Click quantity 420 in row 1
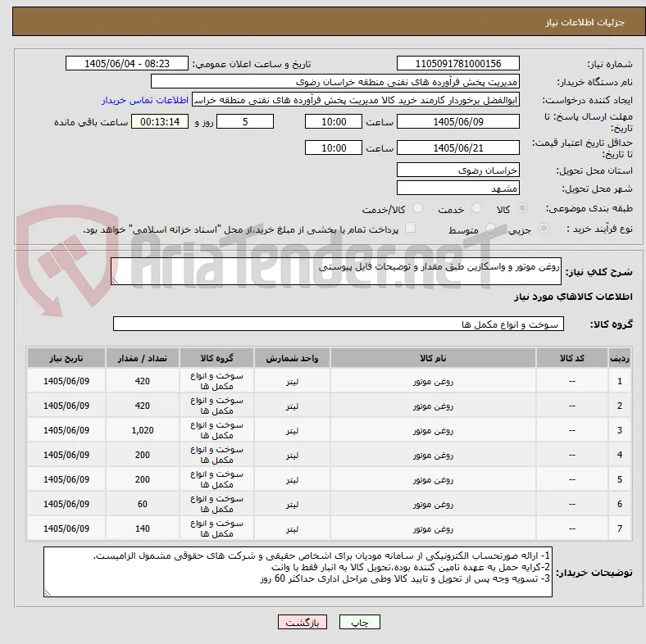This screenshot has width=646, height=644. (142, 381)
